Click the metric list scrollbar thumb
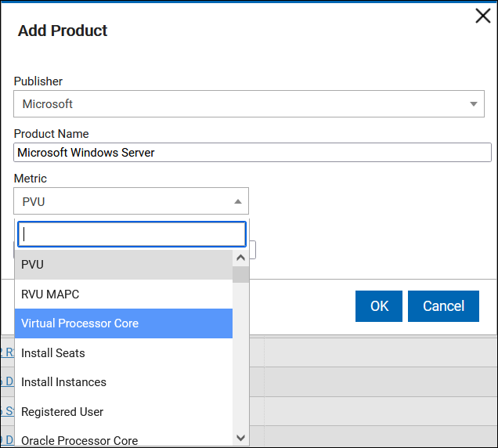This screenshot has height=448, width=498. (x=240, y=275)
